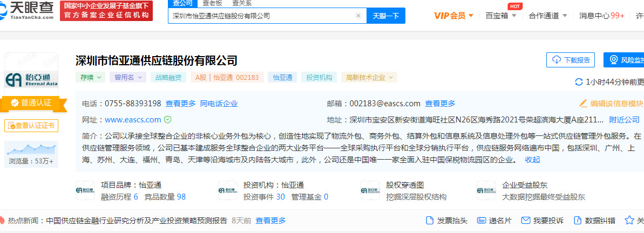
Task: Open the 中国供应链金融行业研究 news headline
Action: click(137, 220)
